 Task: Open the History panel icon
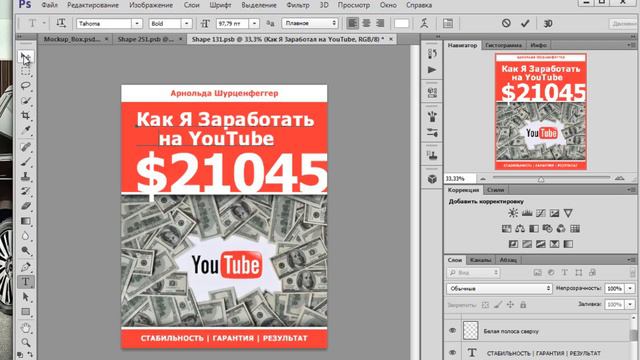(x=432, y=53)
